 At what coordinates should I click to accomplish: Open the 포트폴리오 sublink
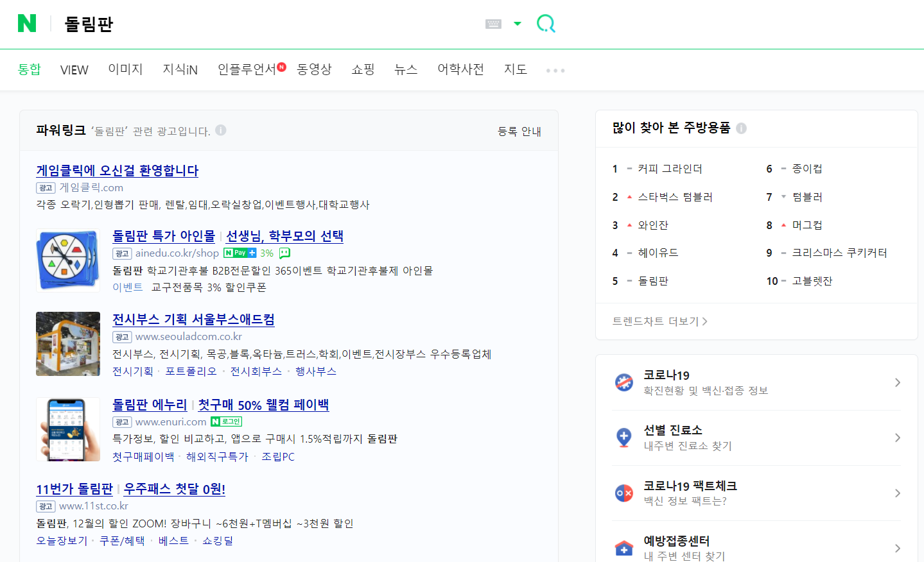tap(191, 371)
